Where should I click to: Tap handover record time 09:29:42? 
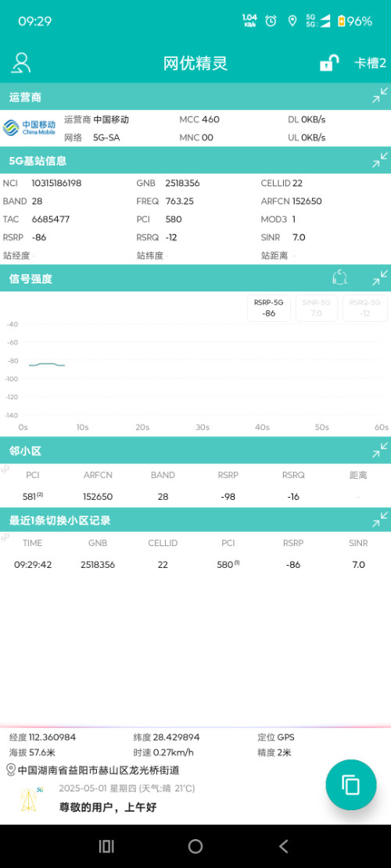(x=33, y=565)
